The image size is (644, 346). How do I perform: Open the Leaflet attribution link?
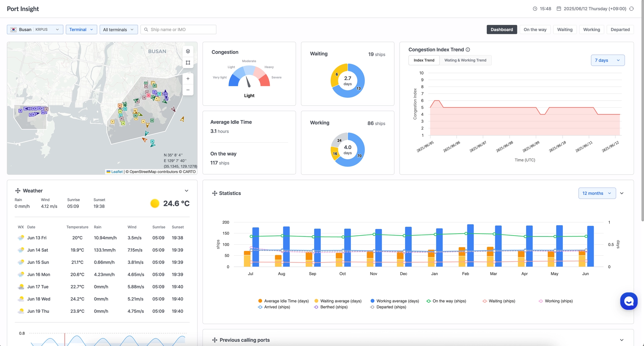tap(117, 172)
